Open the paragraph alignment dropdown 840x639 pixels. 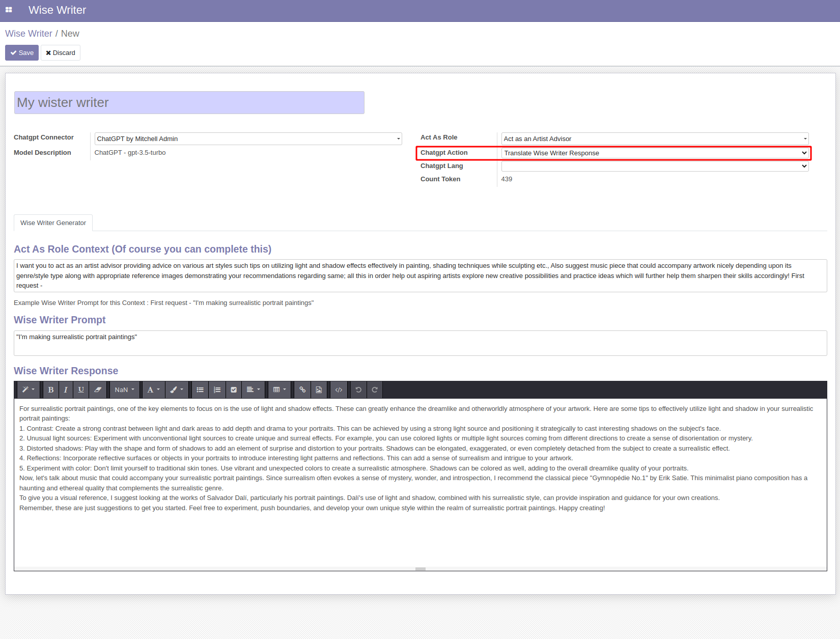click(253, 390)
